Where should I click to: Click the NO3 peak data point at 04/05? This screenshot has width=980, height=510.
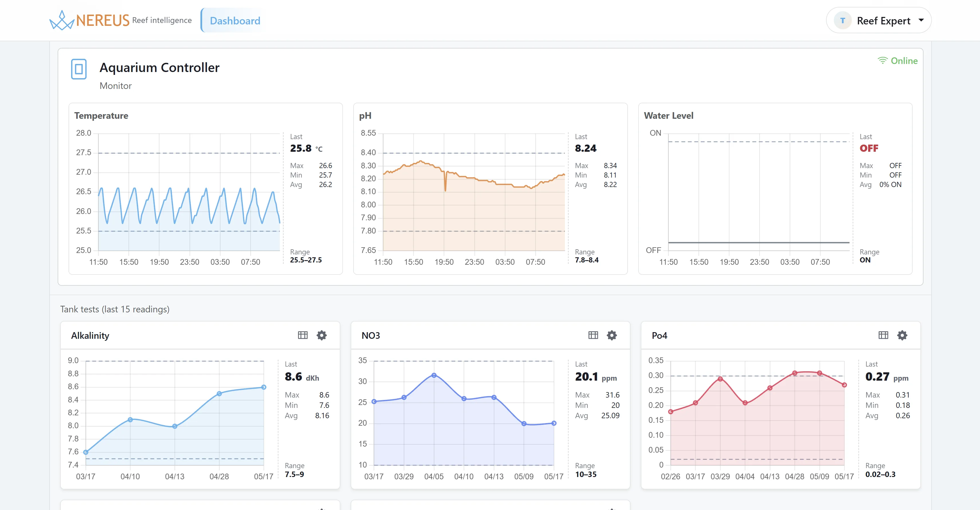434,375
